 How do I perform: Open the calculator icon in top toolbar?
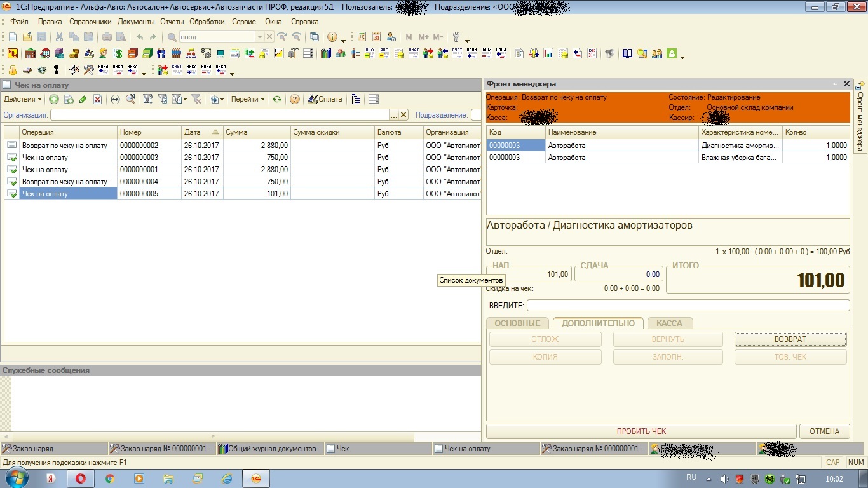(362, 37)
